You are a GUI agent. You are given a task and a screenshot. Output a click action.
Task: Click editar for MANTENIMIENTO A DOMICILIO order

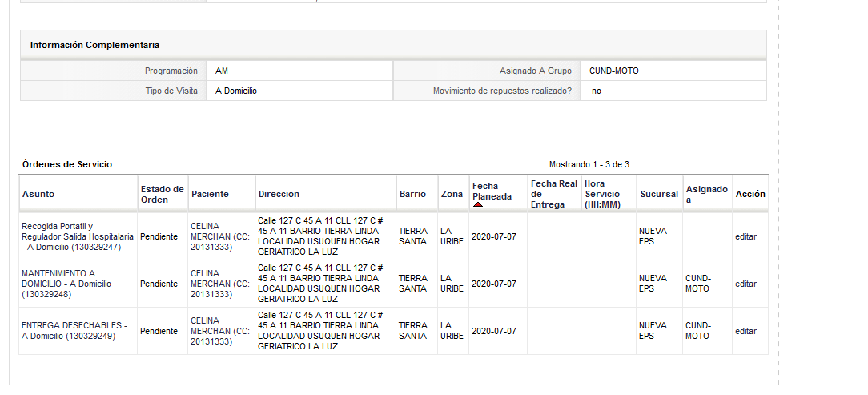point(745,284)
